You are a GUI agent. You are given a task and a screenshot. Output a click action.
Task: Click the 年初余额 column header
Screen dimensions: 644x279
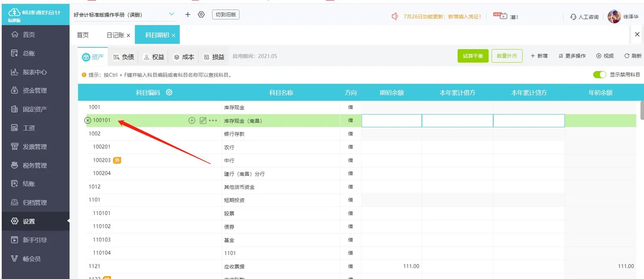601,93
